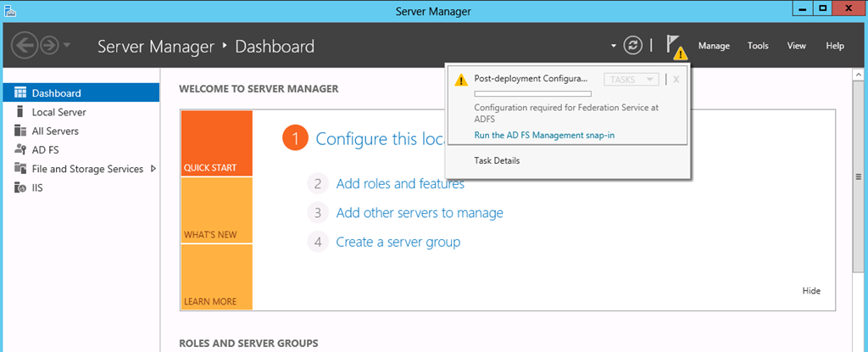Click Configure this local server link
Image resolution: width=868 pixels, height=352 pixels.
pyautogui.click(x=381, y=138)
